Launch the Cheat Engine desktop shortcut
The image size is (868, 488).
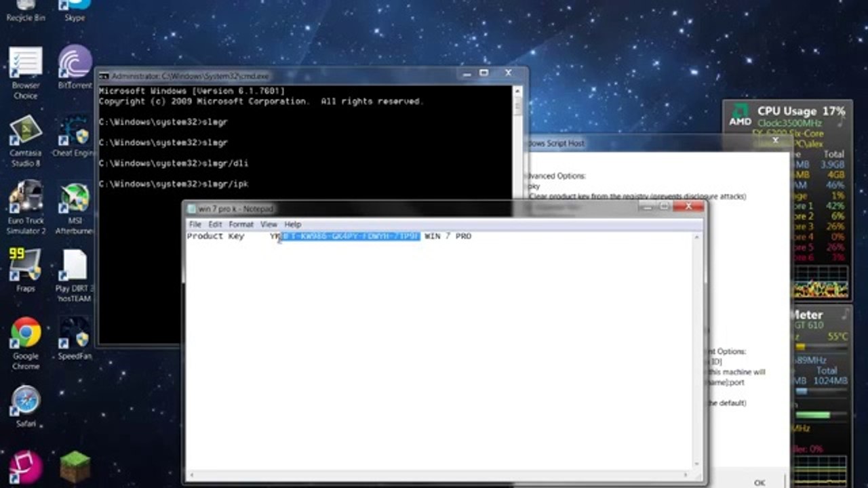75,136
